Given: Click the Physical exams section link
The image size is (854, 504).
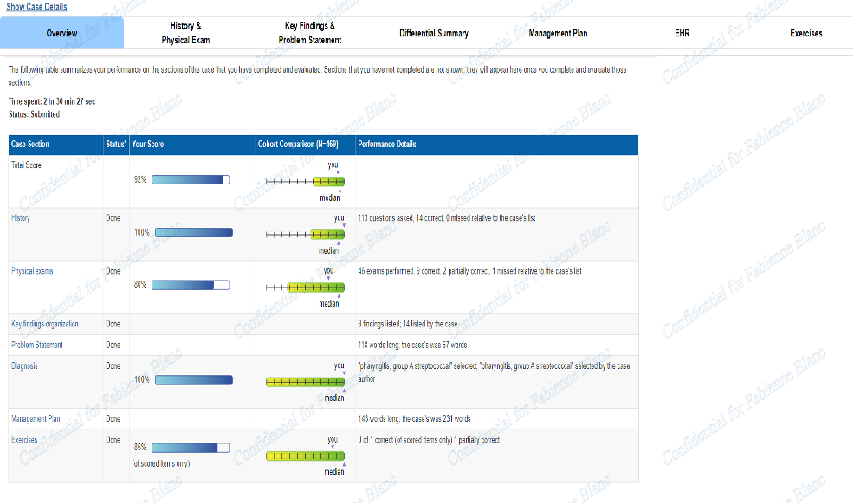Looking at the screenshot, I should 32,271.
